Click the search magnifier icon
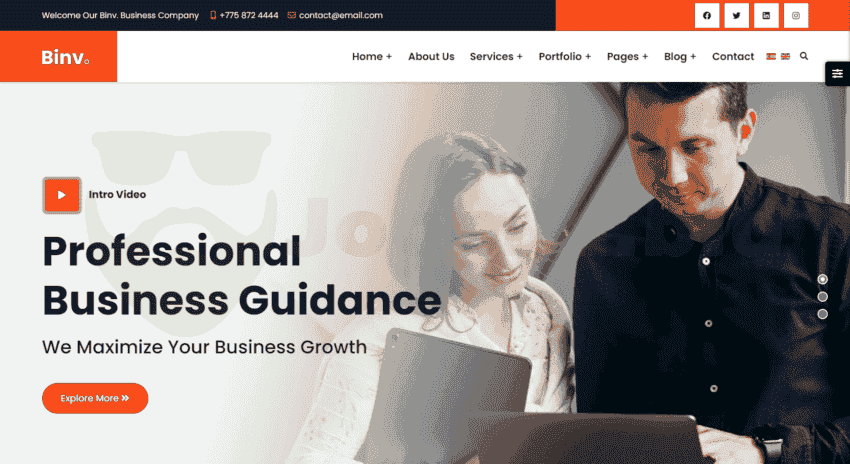This screenshot has width=850, height=464. (x=804, y=56)
